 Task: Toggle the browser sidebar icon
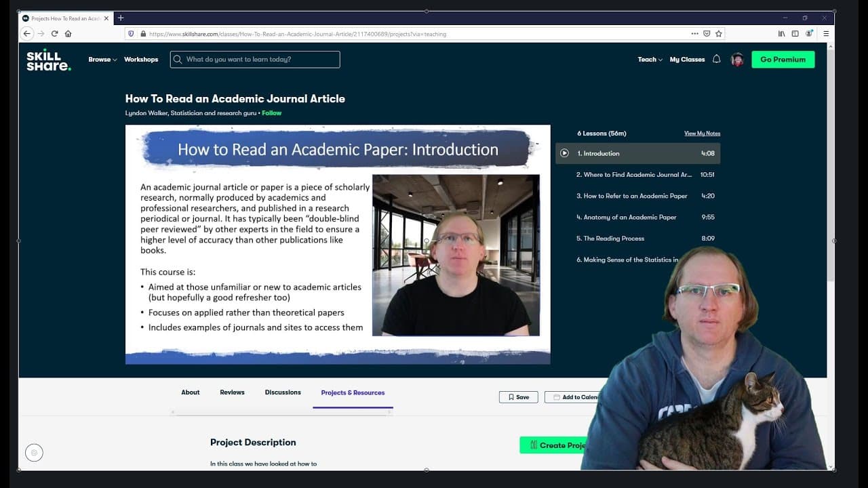pyautogui.click(x=795, y=33)
